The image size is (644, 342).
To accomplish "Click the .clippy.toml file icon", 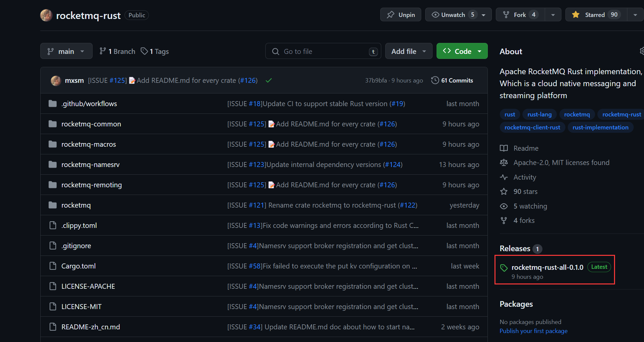I will tap(53, 226).
